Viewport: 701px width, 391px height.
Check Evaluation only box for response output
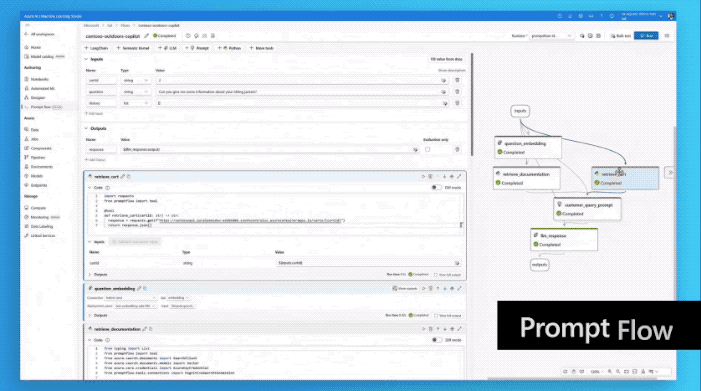[x=427, y=150]
